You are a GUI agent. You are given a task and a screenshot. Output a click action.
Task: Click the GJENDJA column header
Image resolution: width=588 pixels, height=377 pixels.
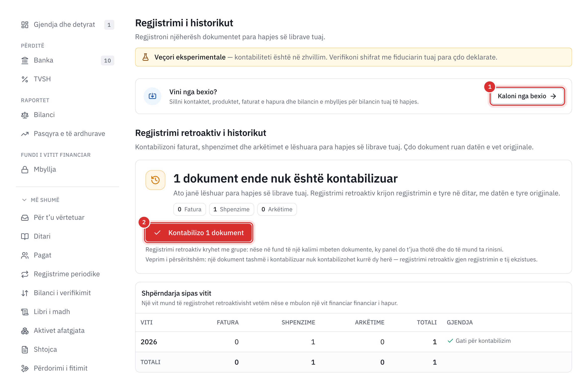(460, 322)
